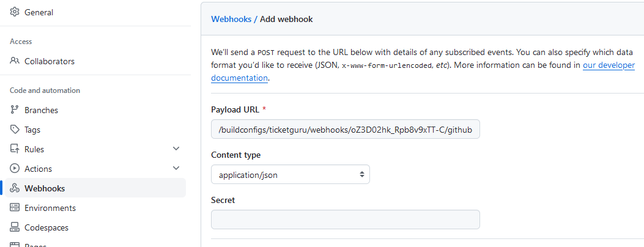Image resolution: width=644 pixels, height=247 pixels.
Task: Click the Tags icon in sidebar
Action: (x=15, y=130)
